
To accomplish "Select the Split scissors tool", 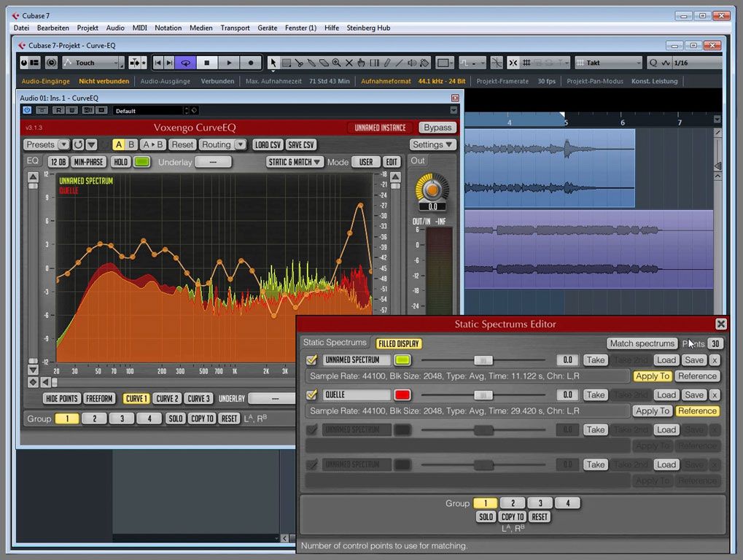I will click(299, 63).
